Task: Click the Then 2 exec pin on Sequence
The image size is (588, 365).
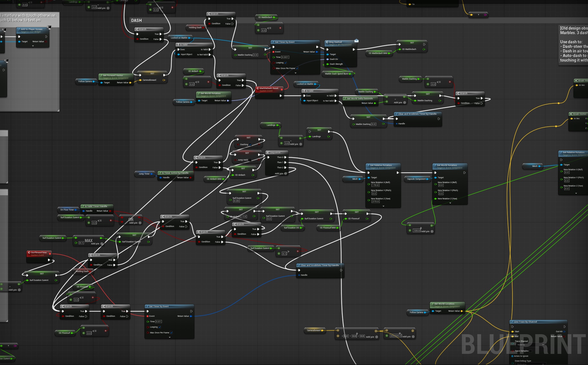Action: (285, 168)
